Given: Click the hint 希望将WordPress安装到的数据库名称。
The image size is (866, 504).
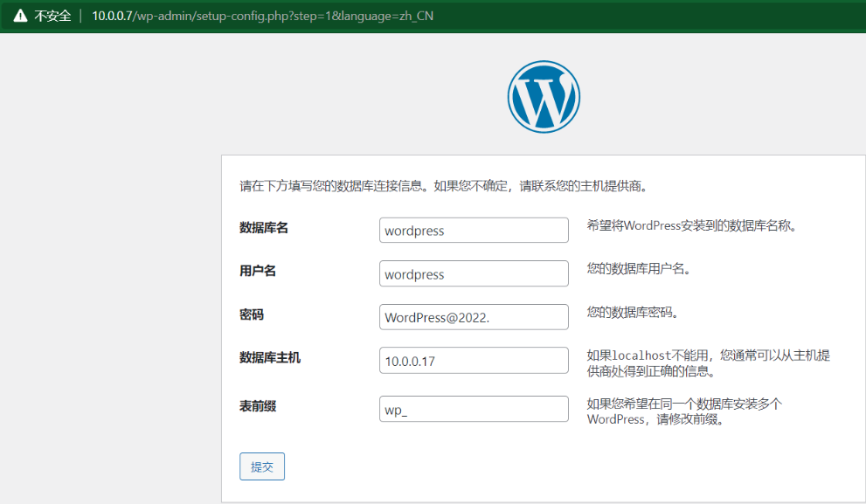Looking at the screenshot, I should (x=692, y=225).
